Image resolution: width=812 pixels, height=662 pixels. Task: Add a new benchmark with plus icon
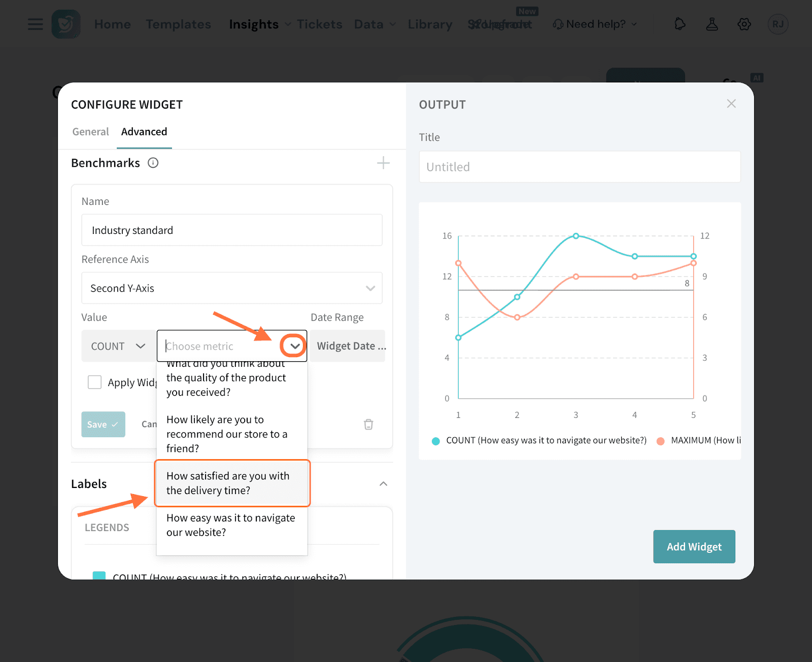[x=383, y=163]
